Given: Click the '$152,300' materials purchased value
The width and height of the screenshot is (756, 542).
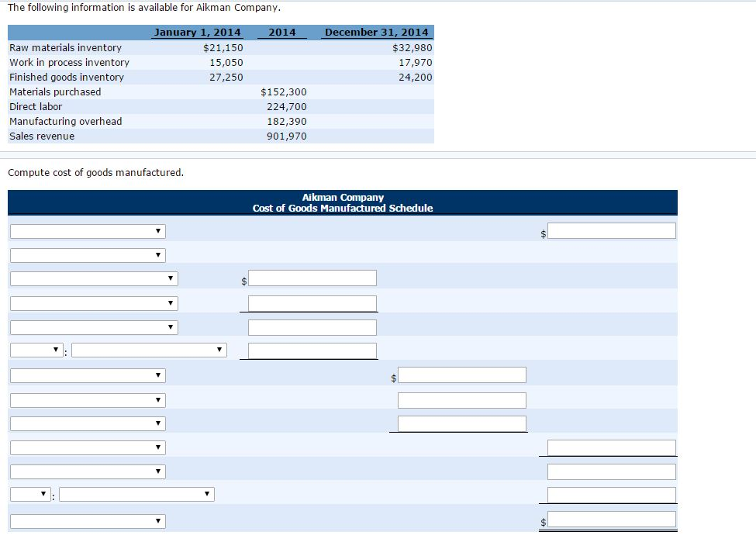Looking at the screenshot, I should click(284, 92).
